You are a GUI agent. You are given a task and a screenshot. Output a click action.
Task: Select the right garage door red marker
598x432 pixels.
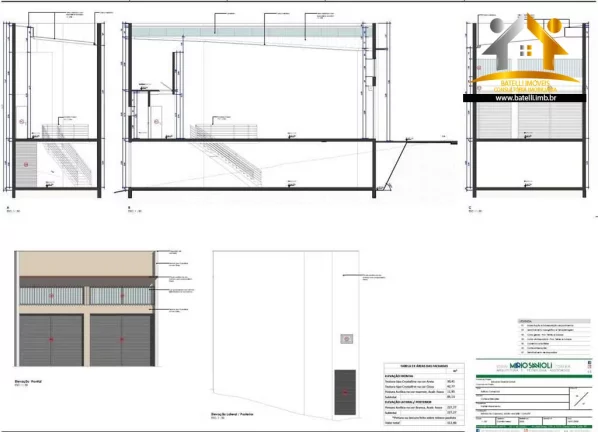coord(122,339)
